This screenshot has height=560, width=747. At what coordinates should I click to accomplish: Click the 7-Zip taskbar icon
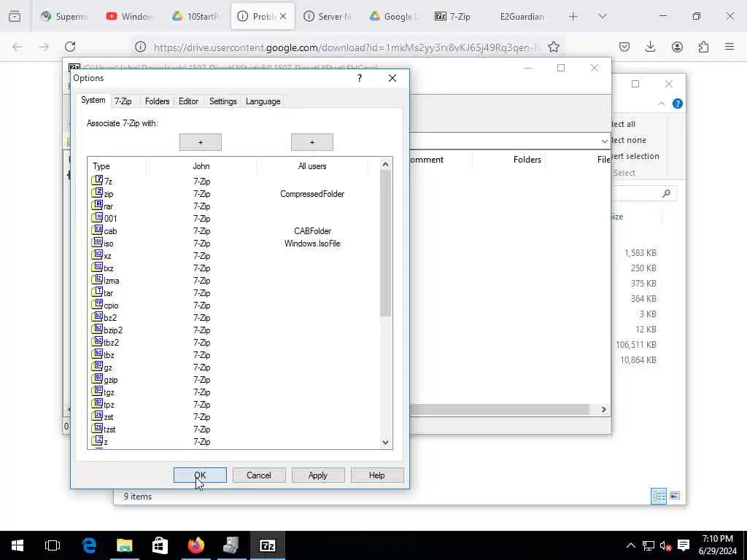tap(267, 545)
